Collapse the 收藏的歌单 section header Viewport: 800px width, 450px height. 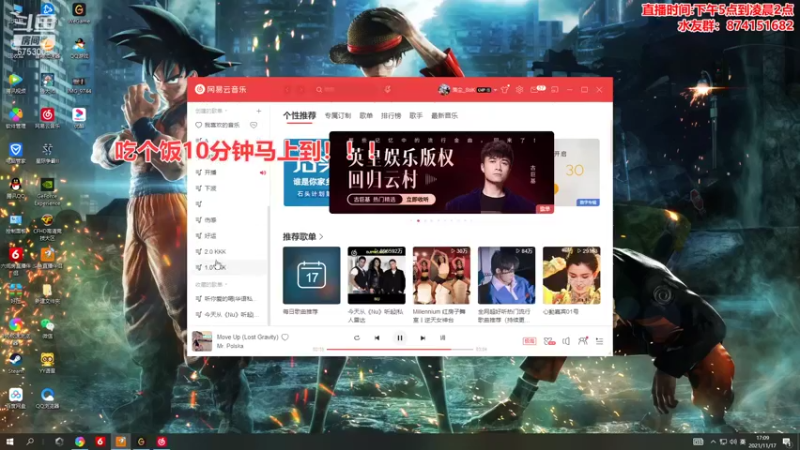(211, 285)
